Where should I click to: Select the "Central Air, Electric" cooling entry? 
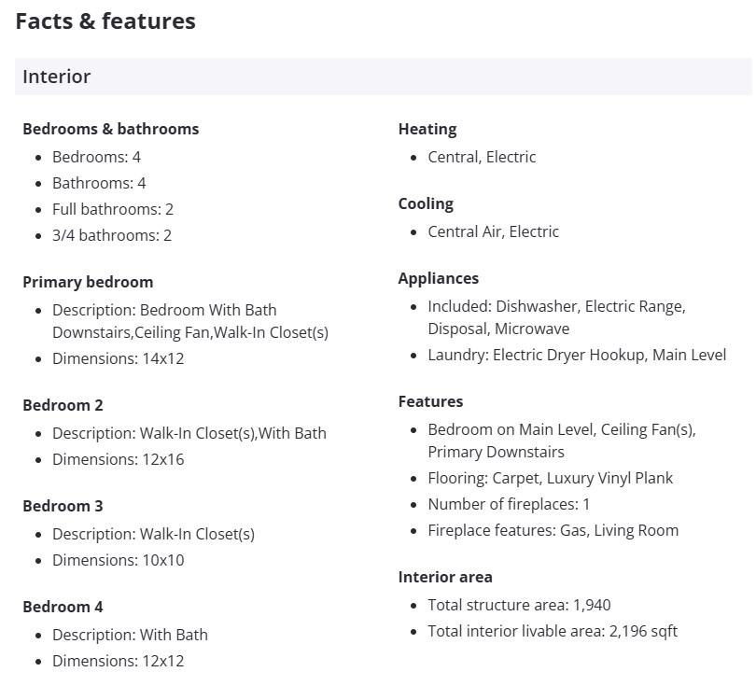493,231
